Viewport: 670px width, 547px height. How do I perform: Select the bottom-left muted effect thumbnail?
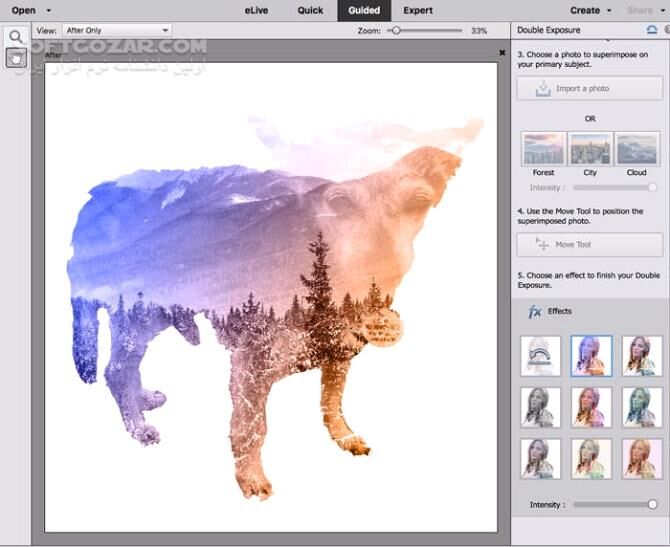coord(541,459)
